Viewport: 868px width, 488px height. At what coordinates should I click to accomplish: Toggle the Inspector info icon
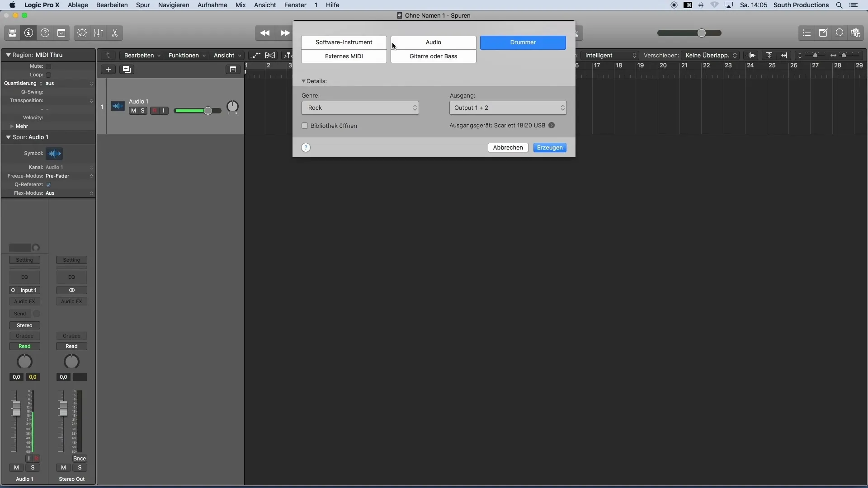(x=28, y=33)
